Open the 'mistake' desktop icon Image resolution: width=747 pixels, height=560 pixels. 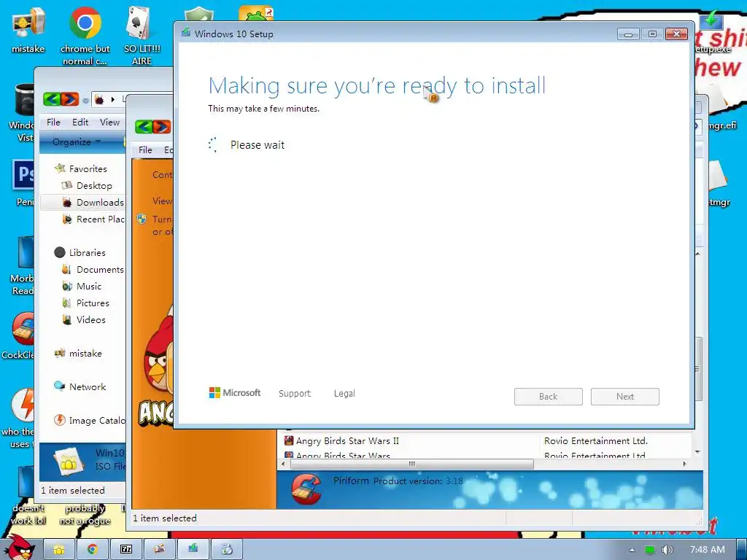28,29
